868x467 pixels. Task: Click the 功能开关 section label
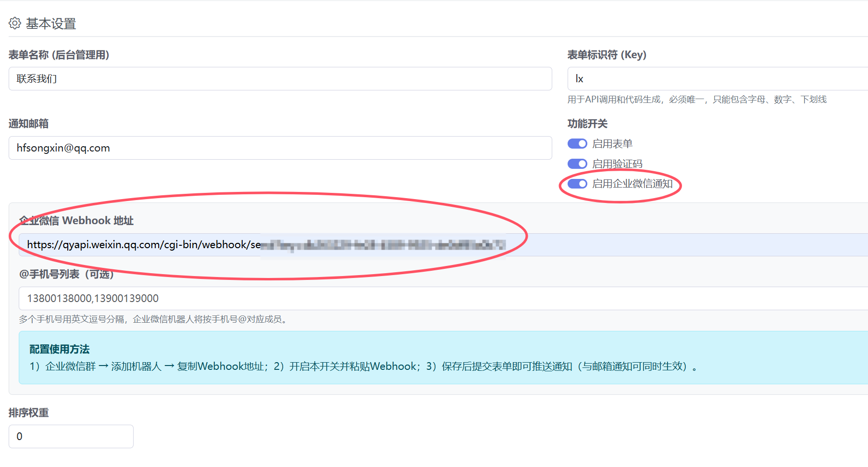point(587,124)
